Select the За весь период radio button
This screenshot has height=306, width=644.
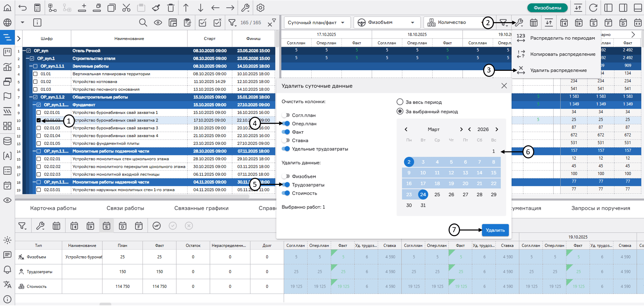pos(400,102)
